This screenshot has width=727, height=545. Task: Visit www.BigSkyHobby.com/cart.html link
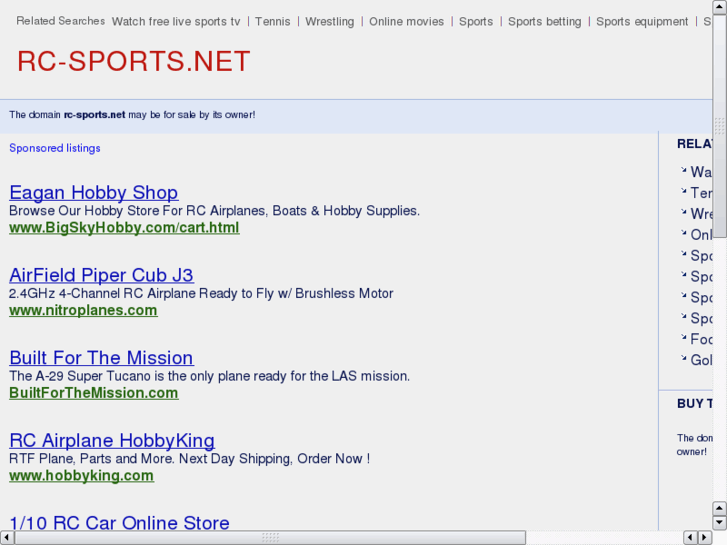(124, 228)
